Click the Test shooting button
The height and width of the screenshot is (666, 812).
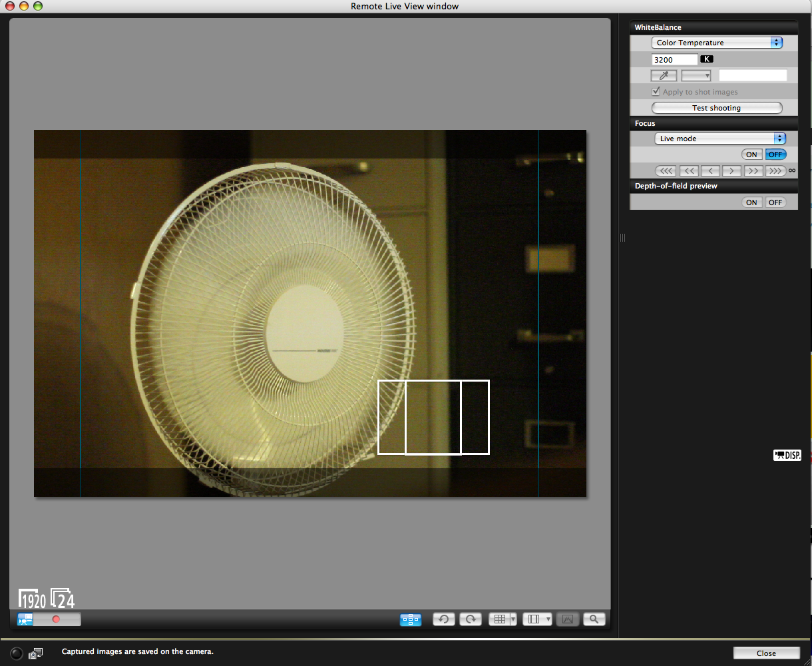(x=717, y=108)
